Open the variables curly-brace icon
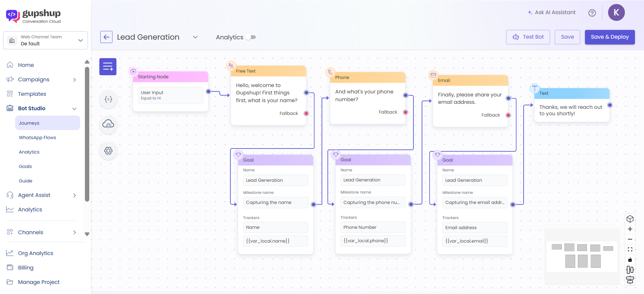The image size is (644, 294). pyautogui.click(x=108, y=99)
